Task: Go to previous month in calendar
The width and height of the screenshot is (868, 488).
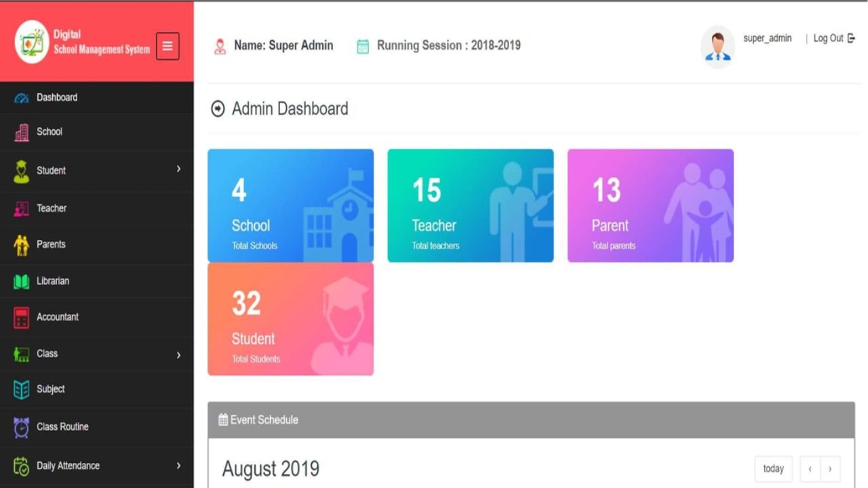Action: click(x=810, y=469)
